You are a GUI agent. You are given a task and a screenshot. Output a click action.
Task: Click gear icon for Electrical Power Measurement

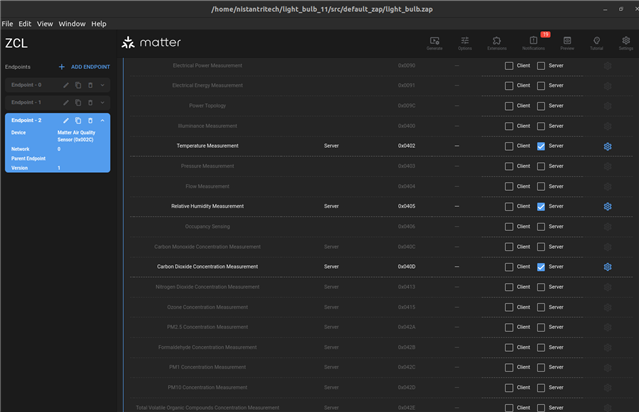tap(607, 66)
